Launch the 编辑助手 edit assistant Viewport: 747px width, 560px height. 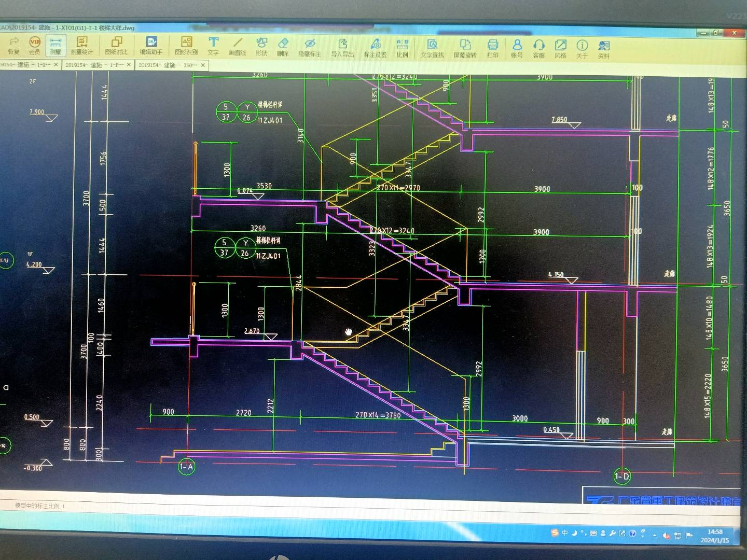151,46
